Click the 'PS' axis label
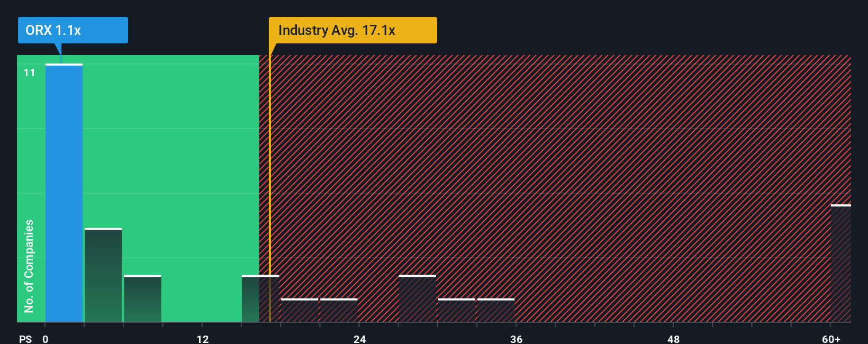 (25, 339)
